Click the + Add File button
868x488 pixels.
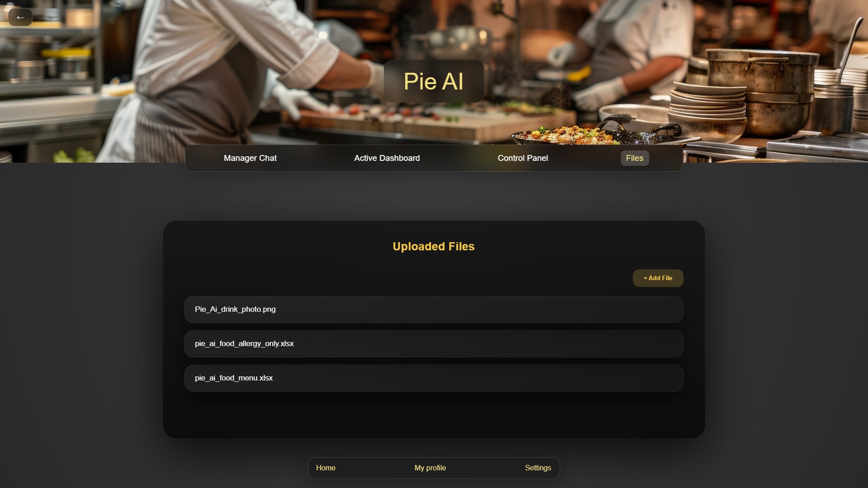pyautogui.click(x=658, y=278)
